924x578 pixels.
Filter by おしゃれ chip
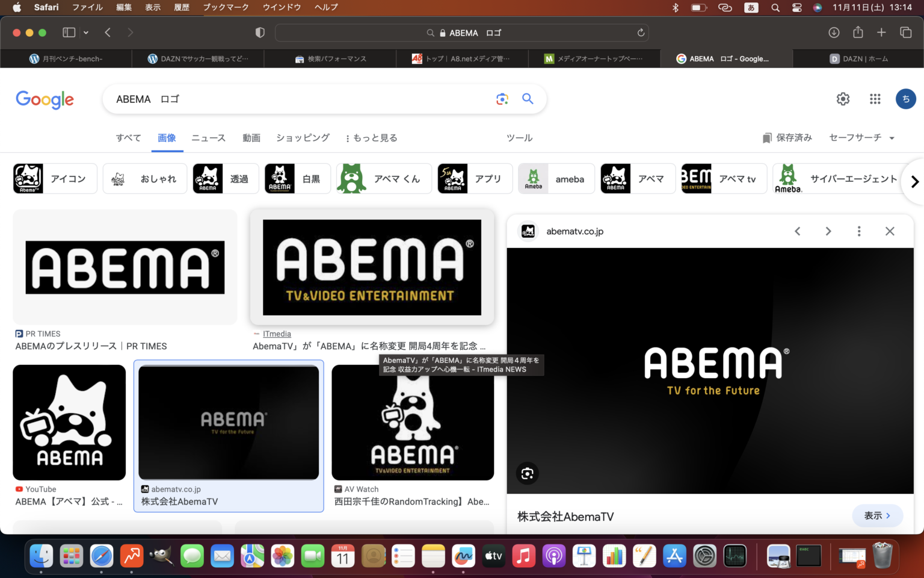pos(145,179)
